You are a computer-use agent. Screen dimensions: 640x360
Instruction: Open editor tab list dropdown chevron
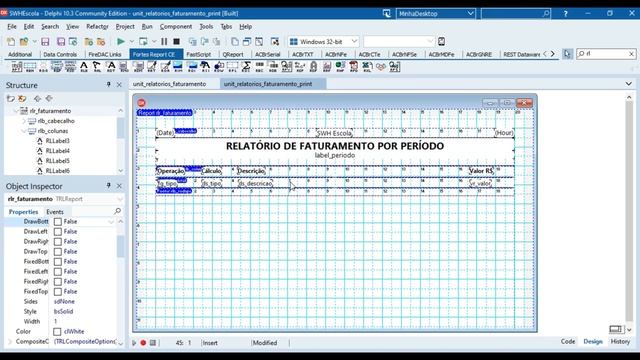pos(629,84)
